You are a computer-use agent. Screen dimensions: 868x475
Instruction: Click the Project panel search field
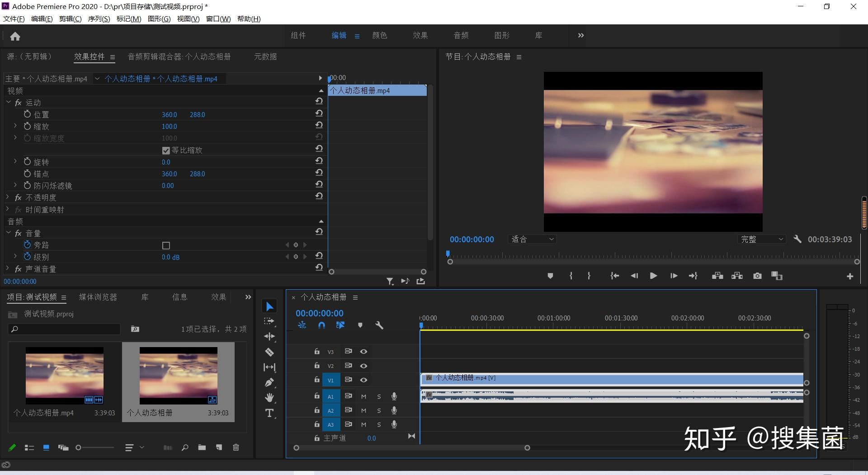[64, 329]
